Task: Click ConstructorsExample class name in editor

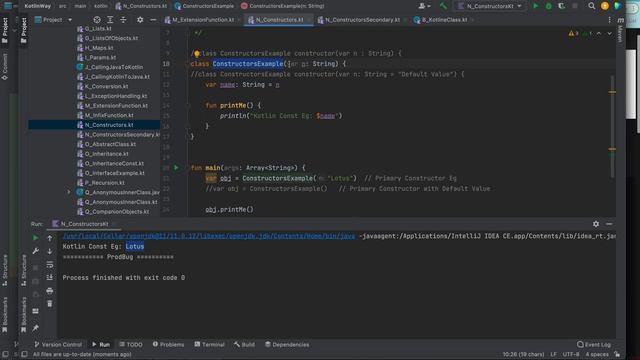Action: coord(248,64)
